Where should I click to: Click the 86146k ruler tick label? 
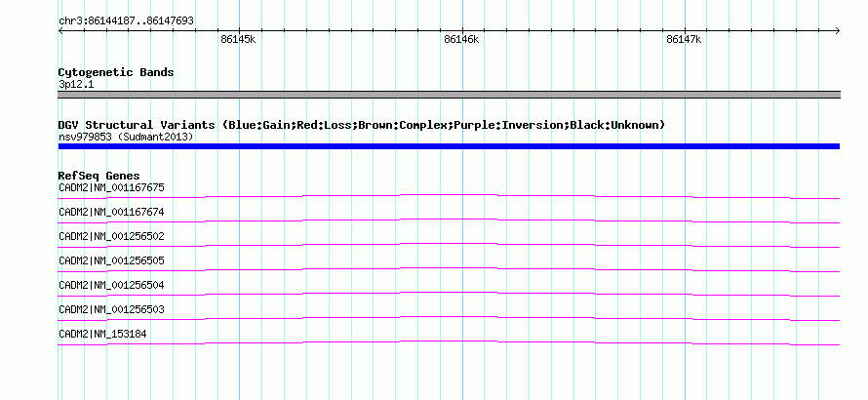coord(461,39)
